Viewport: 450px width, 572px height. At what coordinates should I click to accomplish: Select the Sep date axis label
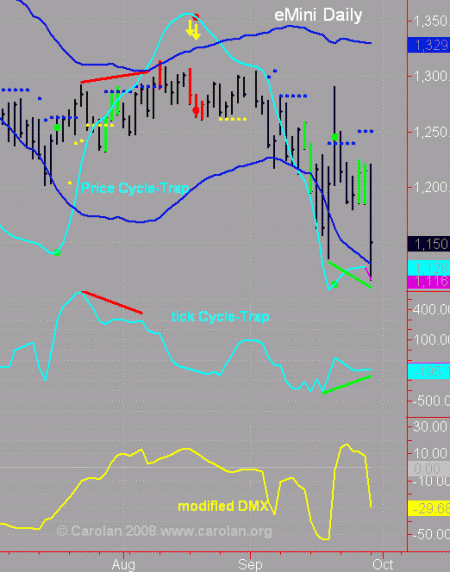pyautogui.click(x=250, y=565)
